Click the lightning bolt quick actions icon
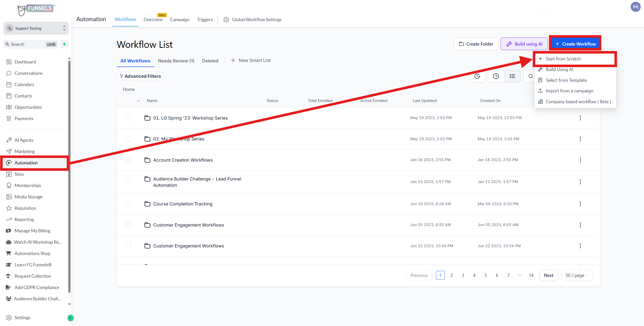 coord(64,44)
